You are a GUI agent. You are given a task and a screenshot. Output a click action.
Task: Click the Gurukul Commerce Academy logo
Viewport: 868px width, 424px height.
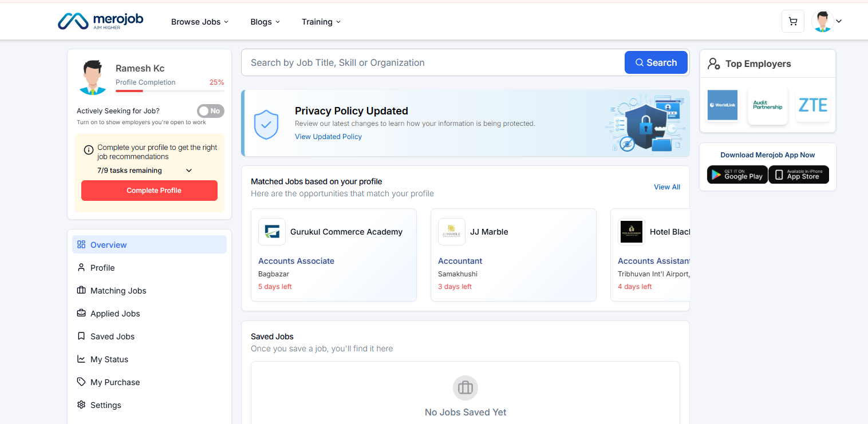pos(272,232)
